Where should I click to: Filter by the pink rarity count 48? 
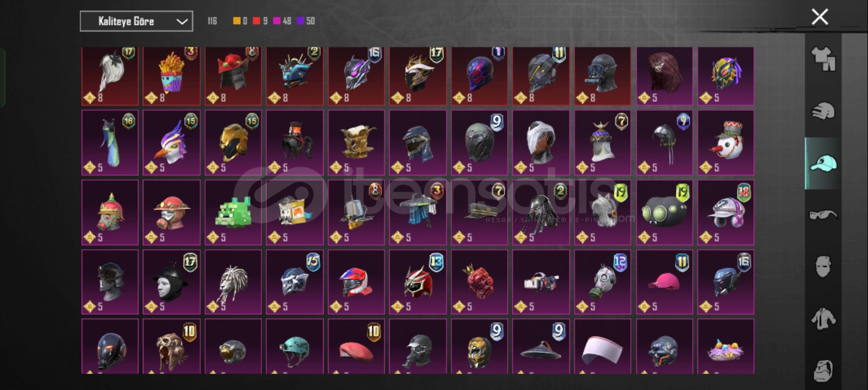(287, 21)
